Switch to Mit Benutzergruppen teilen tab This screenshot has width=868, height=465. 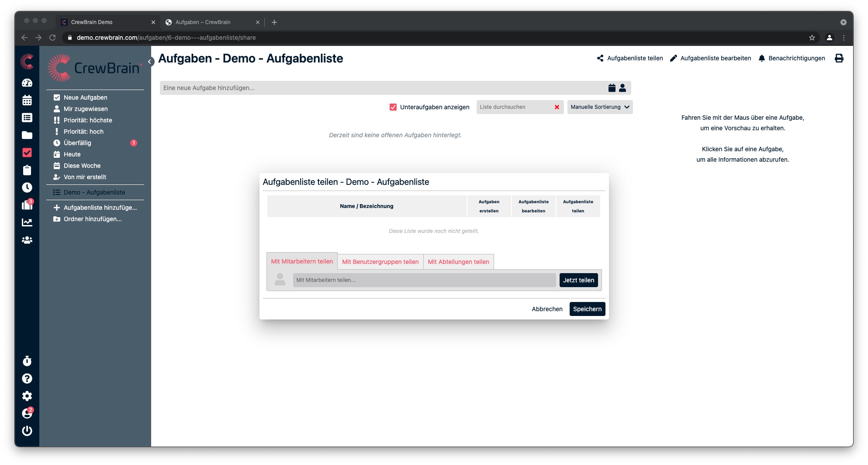pos(380,262)
